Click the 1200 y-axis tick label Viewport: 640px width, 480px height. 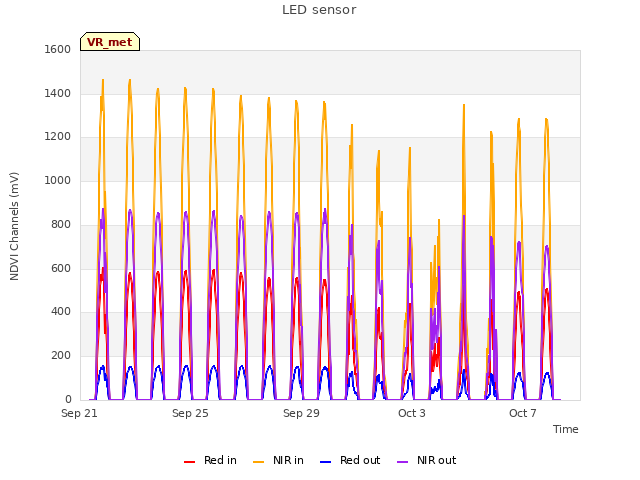(58, 137)
